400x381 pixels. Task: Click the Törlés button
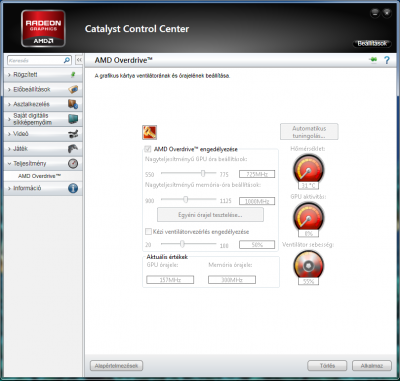[327, 366]
